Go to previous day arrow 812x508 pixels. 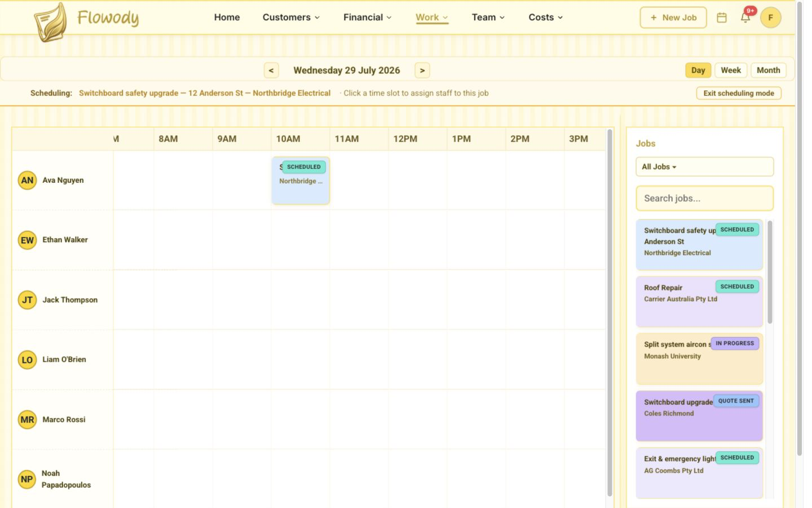pos(271,71)
